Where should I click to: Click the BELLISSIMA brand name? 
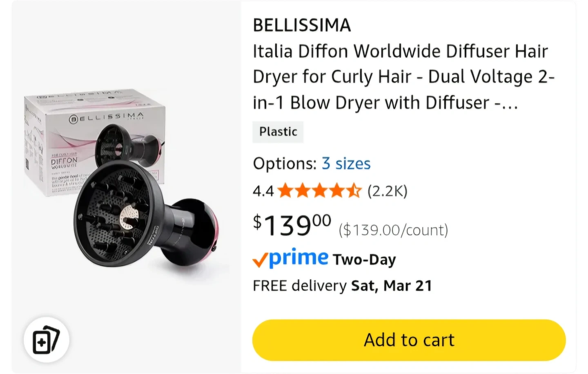[x=302, y=25]
